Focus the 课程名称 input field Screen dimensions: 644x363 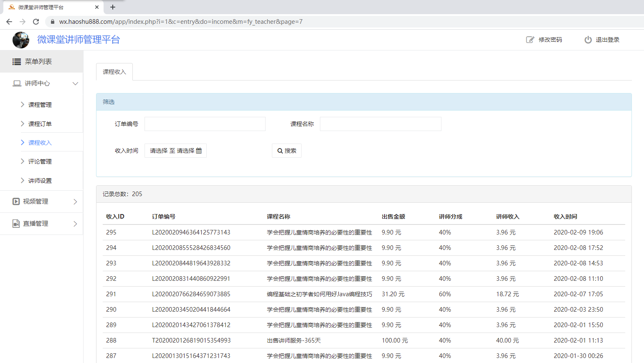[x=380, y=124]
